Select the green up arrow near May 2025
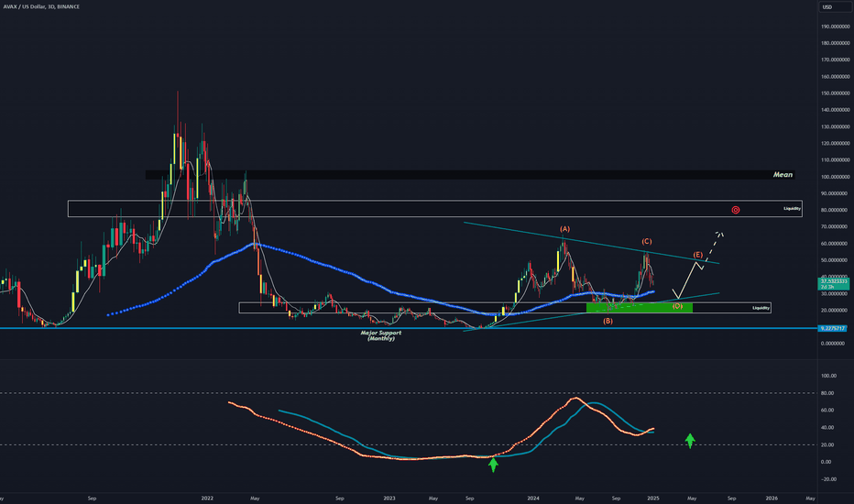This screenshot has height=504, width=854. pyautogui.click(x=690, y=441)
